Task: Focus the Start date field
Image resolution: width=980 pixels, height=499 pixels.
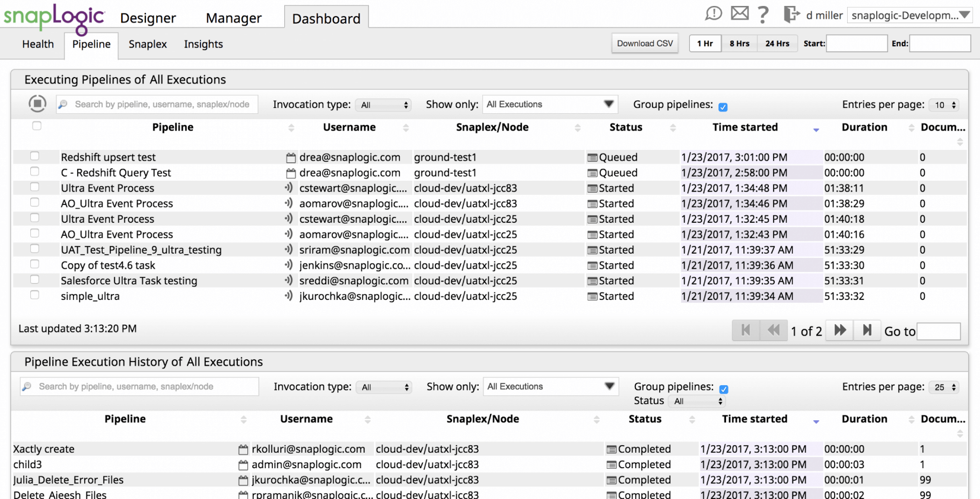Action: coord(857,43)
